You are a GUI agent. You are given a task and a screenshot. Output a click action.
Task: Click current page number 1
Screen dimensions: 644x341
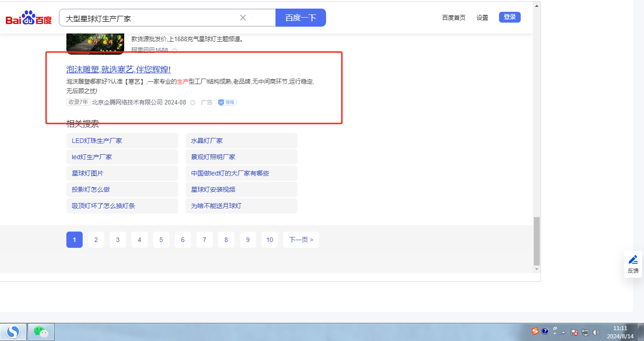coord(75,240)
